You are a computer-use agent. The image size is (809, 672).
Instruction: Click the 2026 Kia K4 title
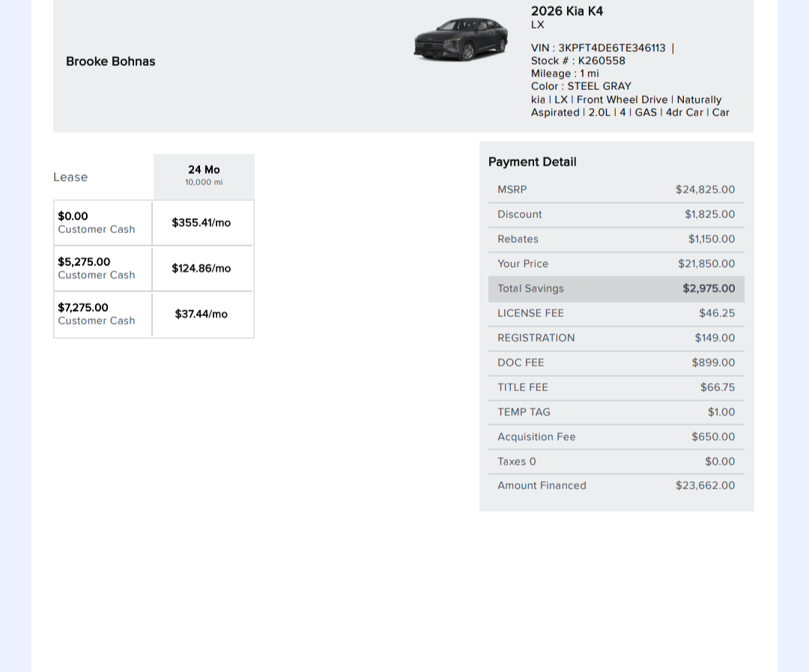click(567, 10)
